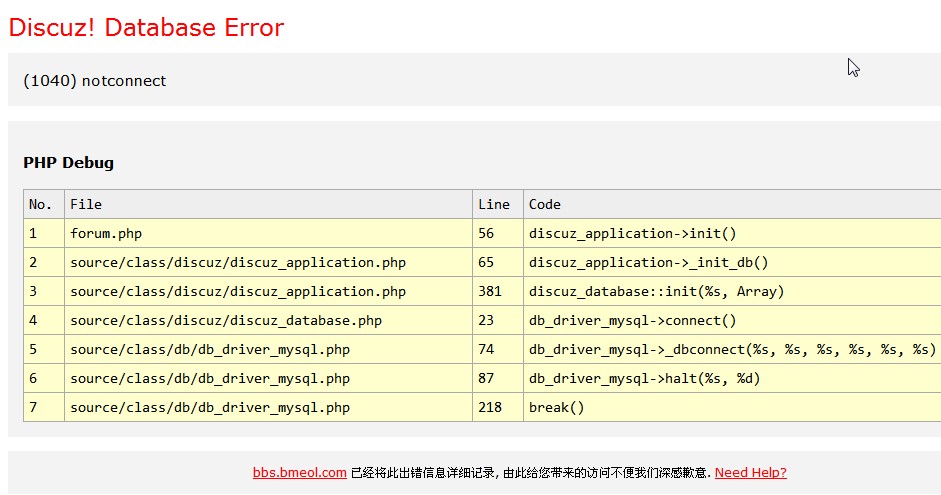Screen dimensions: 941x495
Task: Select line number 381 cell
Action: click(x=490, y=292)
